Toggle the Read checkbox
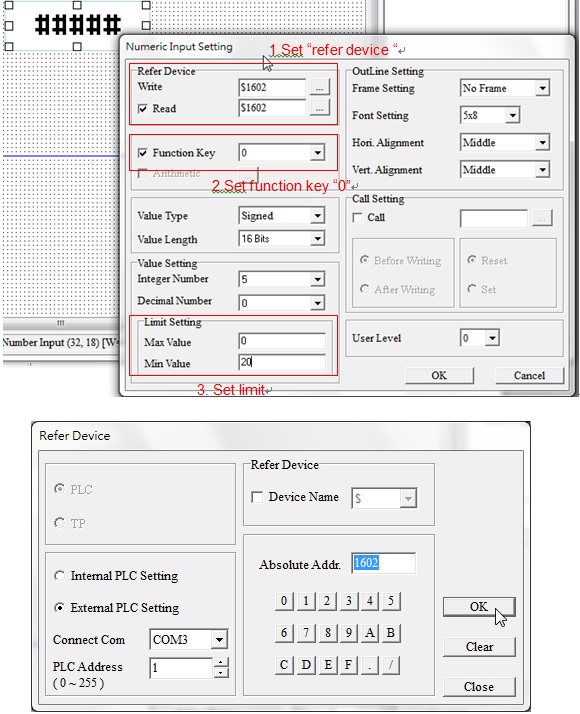 coord(143,109)
